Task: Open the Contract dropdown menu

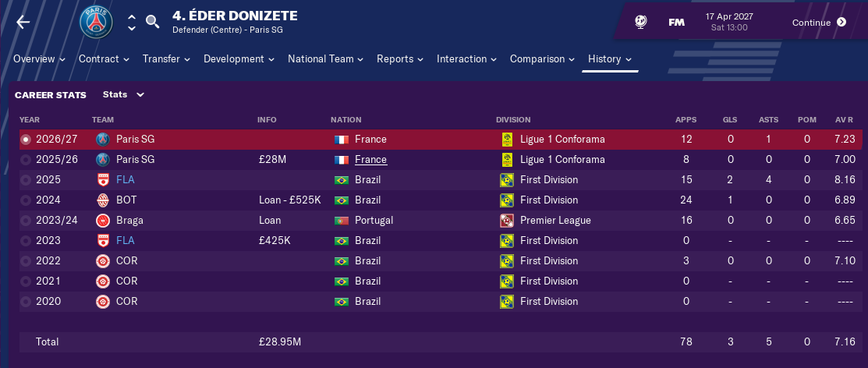Action: point(104,59)
